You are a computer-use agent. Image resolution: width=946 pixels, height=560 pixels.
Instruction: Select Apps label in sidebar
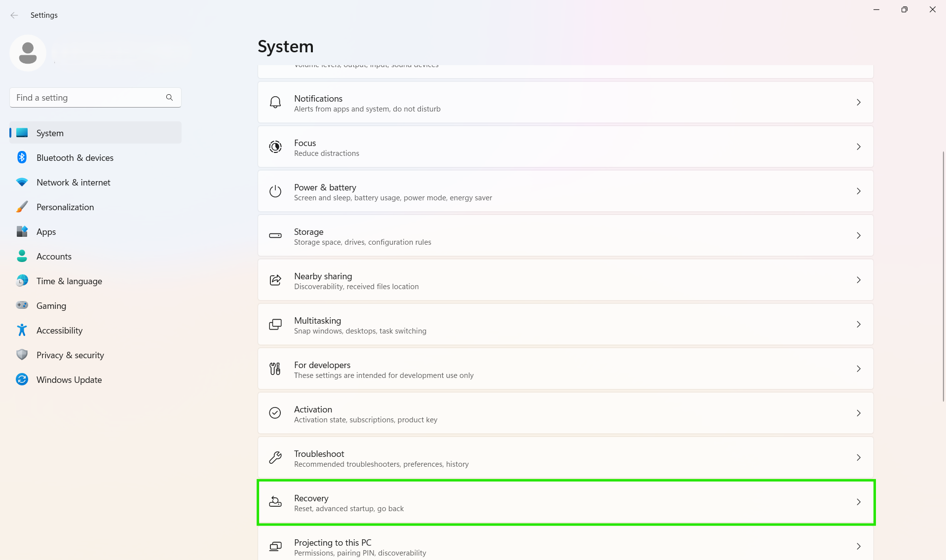coord(46,232)
